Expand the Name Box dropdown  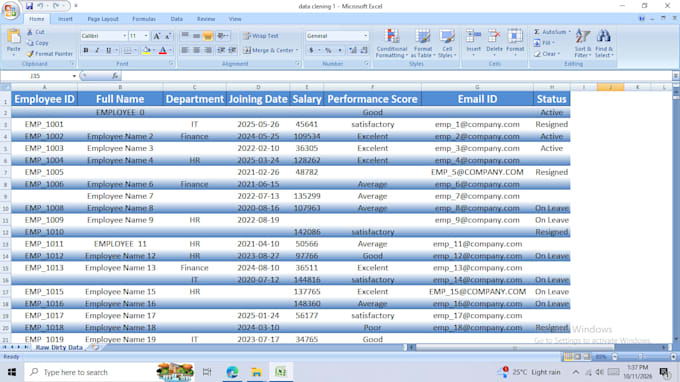pyautogui.click(x=74, y=76)
